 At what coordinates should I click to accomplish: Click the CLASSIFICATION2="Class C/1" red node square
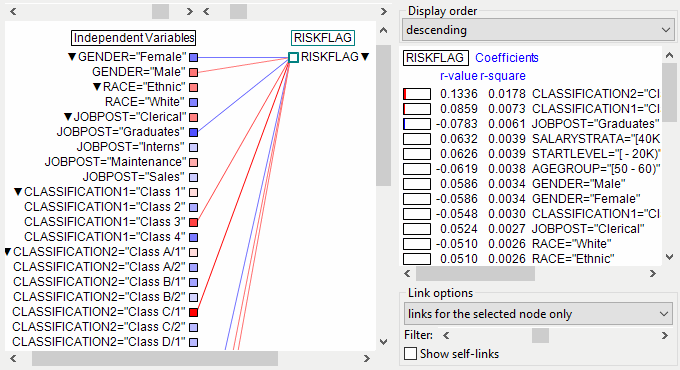[x=194, y=312]
